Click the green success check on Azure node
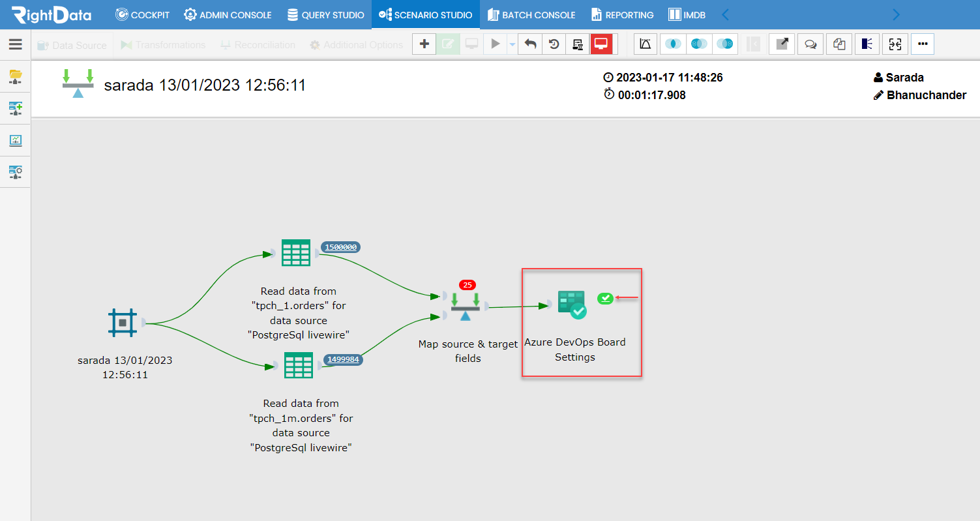Screen dimensions: 980x521 pyautogui.click(x=605, y=299)
